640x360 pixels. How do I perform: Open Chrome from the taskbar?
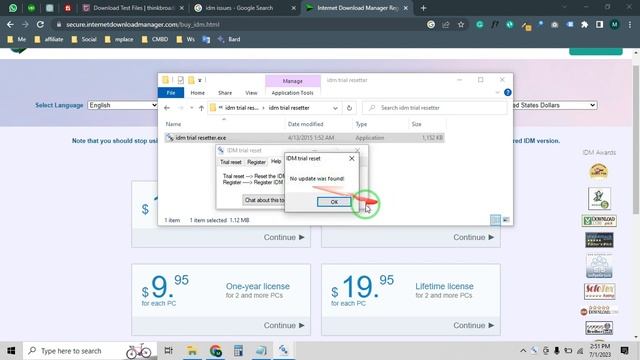point(216,351)
